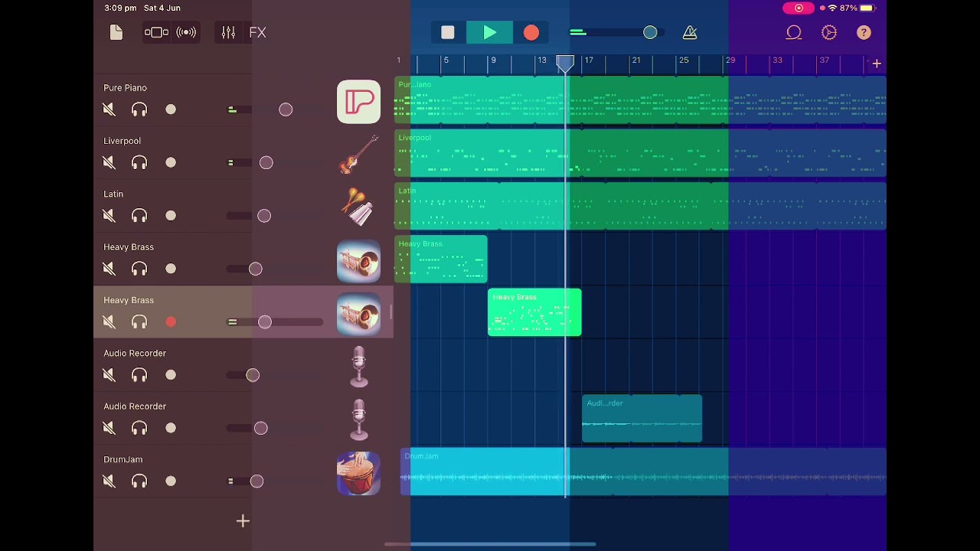Adjust the Liverpool volume slider

pyautogui.click(x=266, y=162)
